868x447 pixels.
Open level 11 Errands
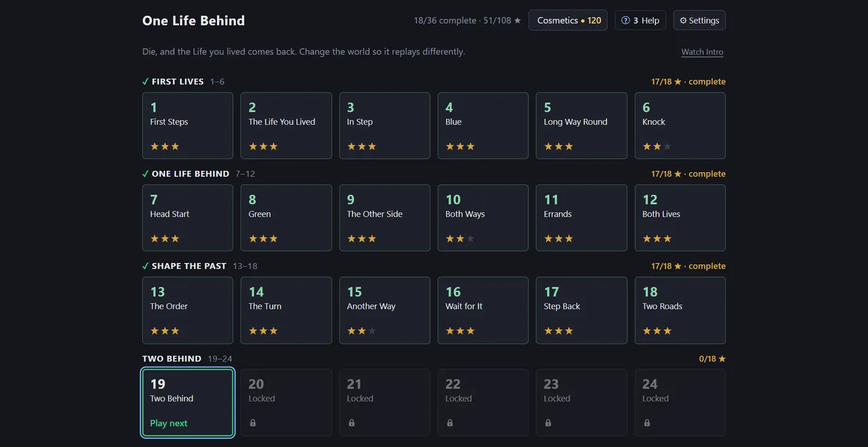[582, 218]
